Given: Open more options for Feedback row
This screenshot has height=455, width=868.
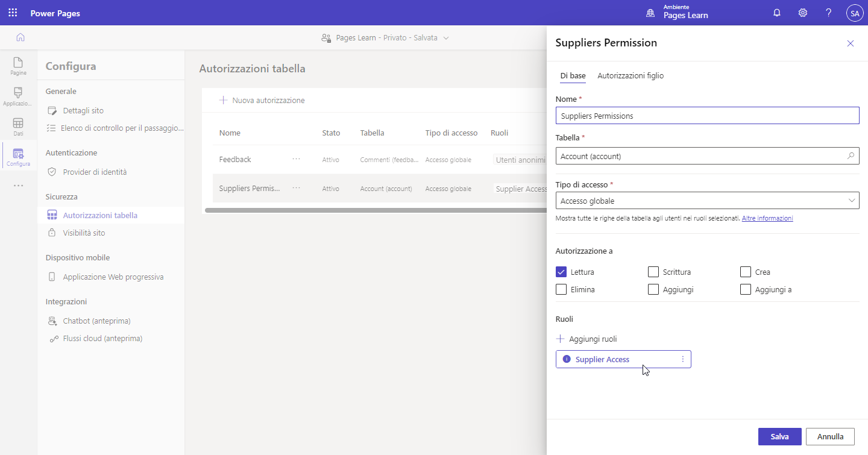Looking at the screenshot, I should (x=296, y=159).
